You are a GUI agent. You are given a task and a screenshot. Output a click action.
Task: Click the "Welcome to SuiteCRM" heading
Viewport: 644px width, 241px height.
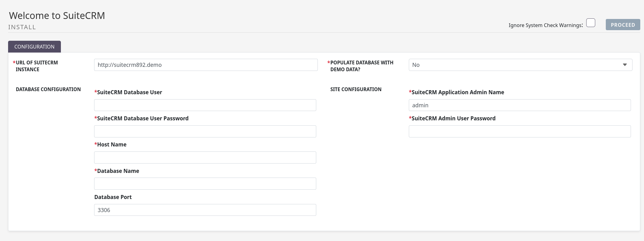coord(57,16)
